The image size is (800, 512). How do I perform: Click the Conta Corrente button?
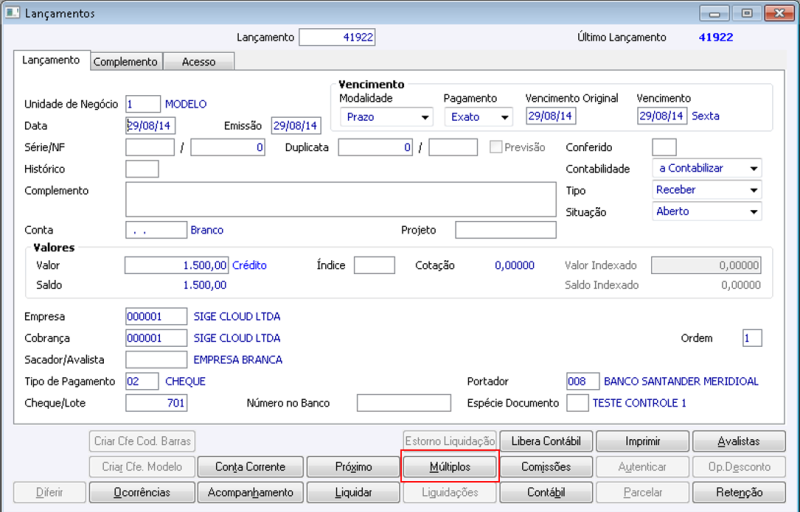pos(250,467)
